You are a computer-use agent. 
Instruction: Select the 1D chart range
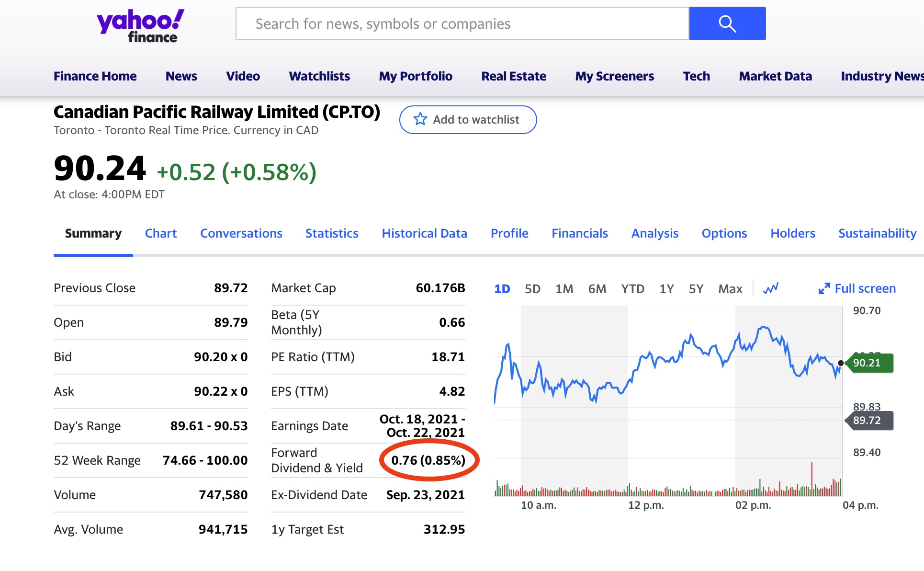pos(502,289)
